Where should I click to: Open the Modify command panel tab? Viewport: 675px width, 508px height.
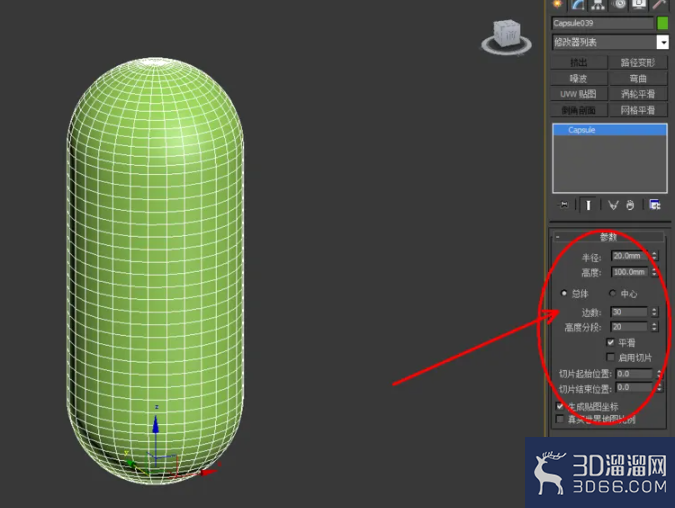578,4
